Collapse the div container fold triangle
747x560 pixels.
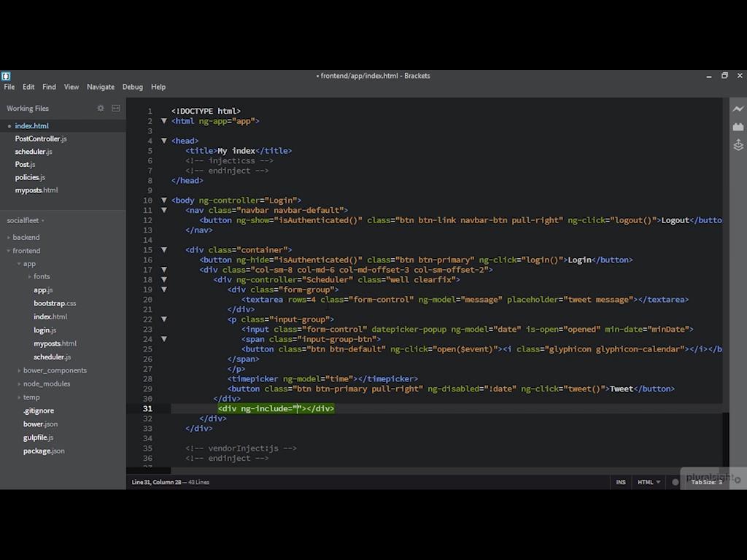pyautogui.click(x=164, y=249)
